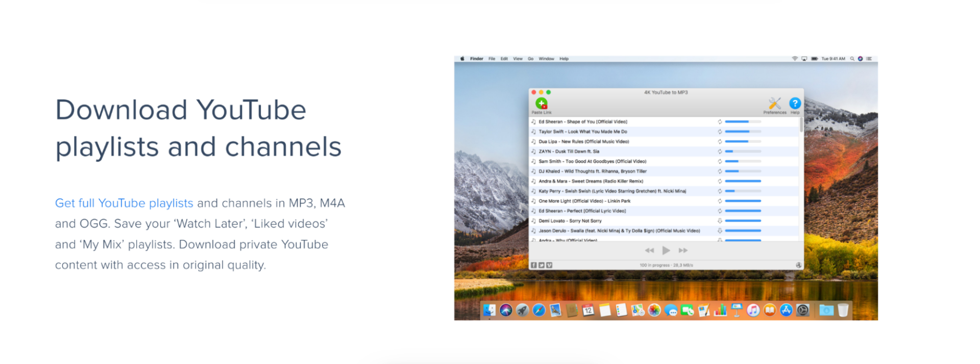Click the download arrow for Demi Lovato track
The image size is (980, 364).
pos(720,221)
